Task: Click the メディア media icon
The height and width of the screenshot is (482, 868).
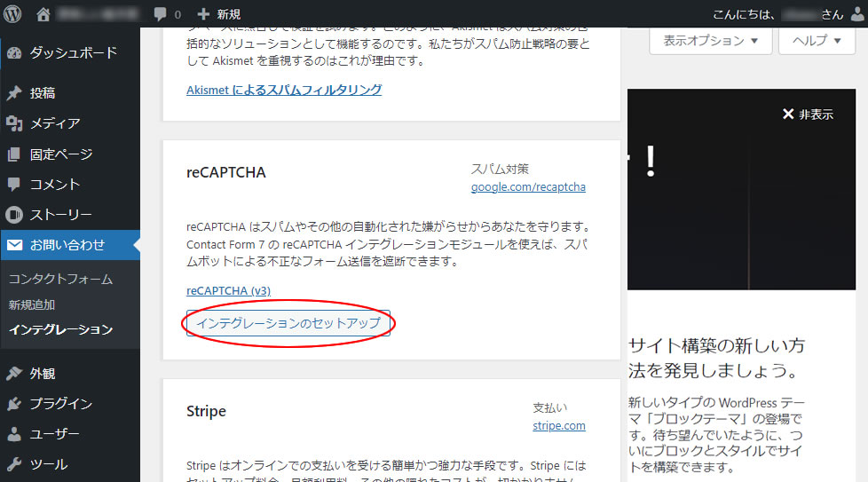Action: click(14, 123)
